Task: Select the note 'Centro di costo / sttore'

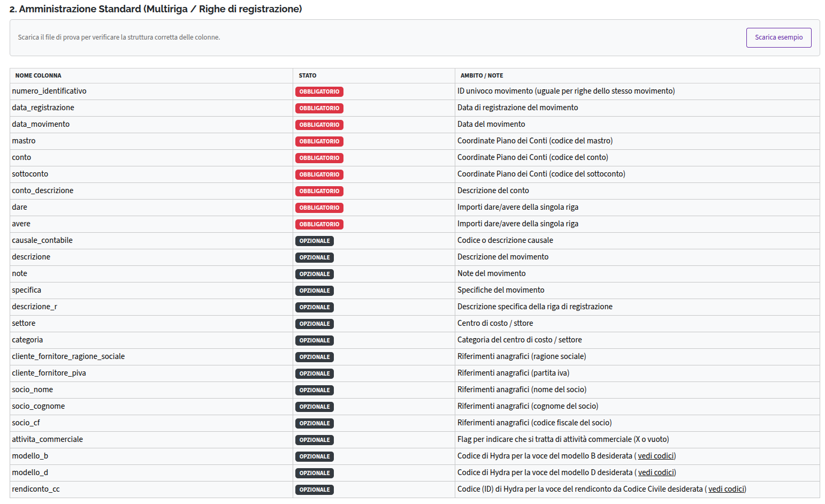Action: pyautogui.click(x=495, y=323)
